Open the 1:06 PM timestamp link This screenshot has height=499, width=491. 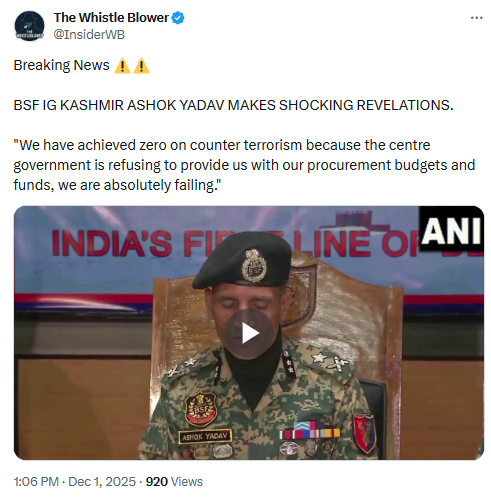pos(36,482)
